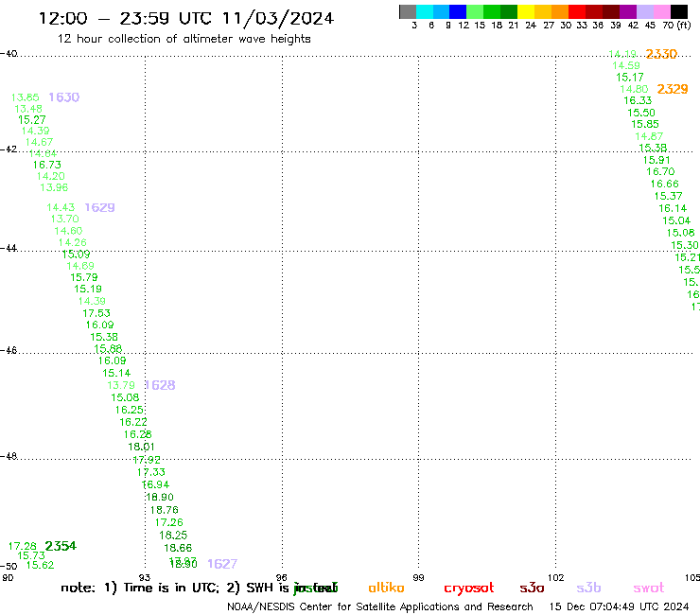Click the wave height value 17.53
The height and width of the screenshot is (615, 700).
click(x=96, y=313)
